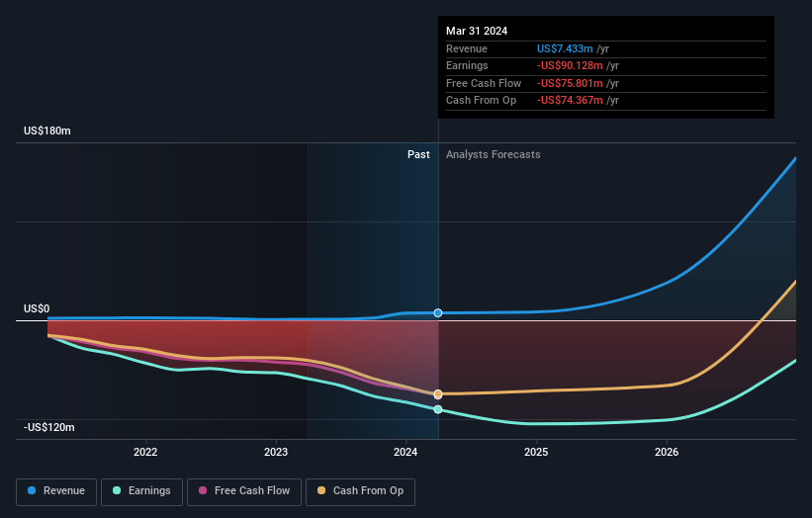Click the orange Cash From Op data marker
The image size is (812, 518).
point(438,394)
